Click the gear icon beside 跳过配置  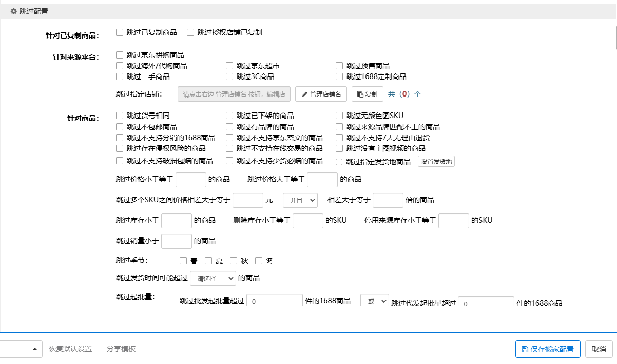click(x=14, y=11)
